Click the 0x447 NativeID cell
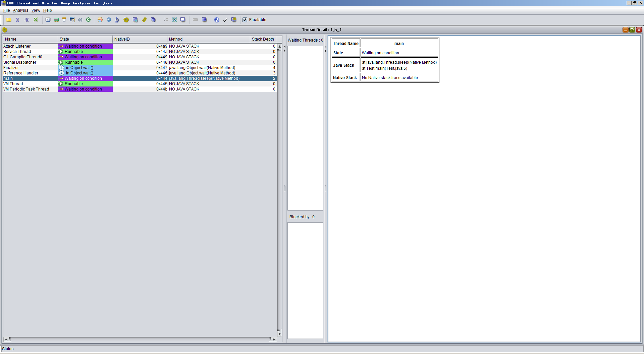Viewport: 644px width, 354px height. tap(140, 68)
